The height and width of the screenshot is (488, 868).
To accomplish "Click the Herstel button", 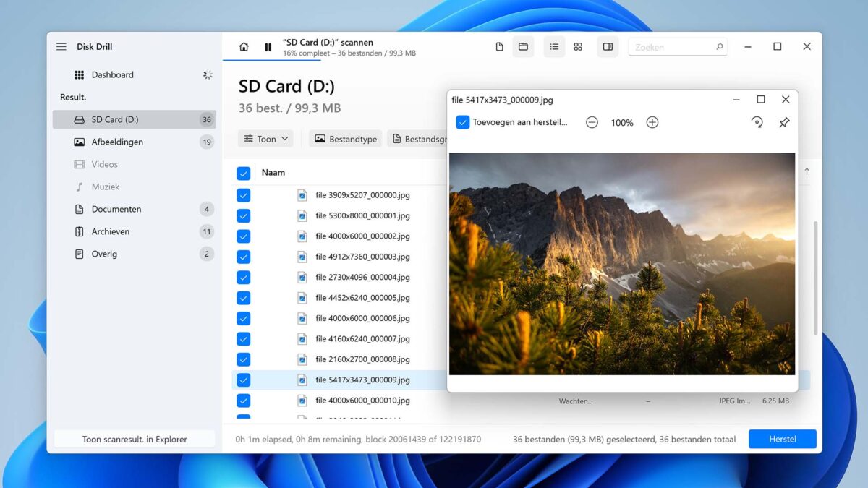I will [782, 439].
